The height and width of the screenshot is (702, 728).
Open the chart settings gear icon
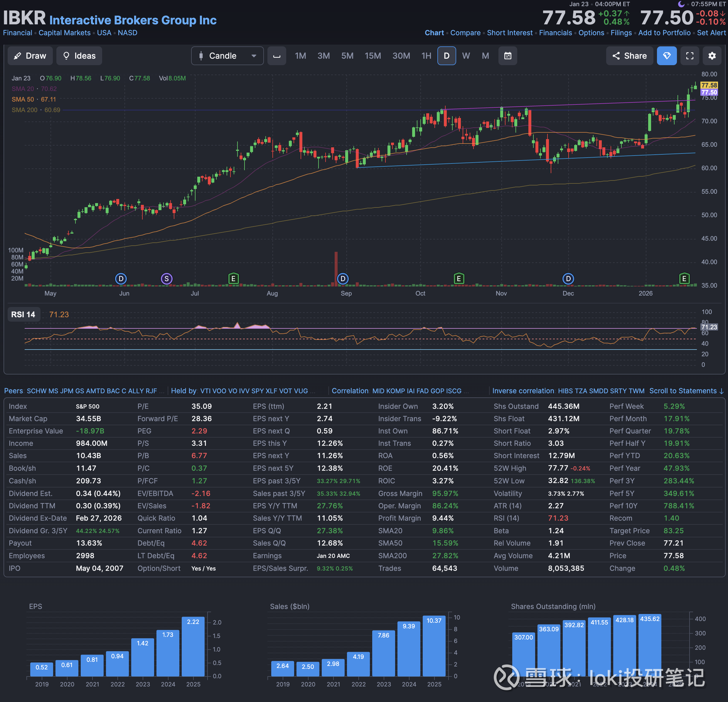pyautogui.click(x=712, y=56)
